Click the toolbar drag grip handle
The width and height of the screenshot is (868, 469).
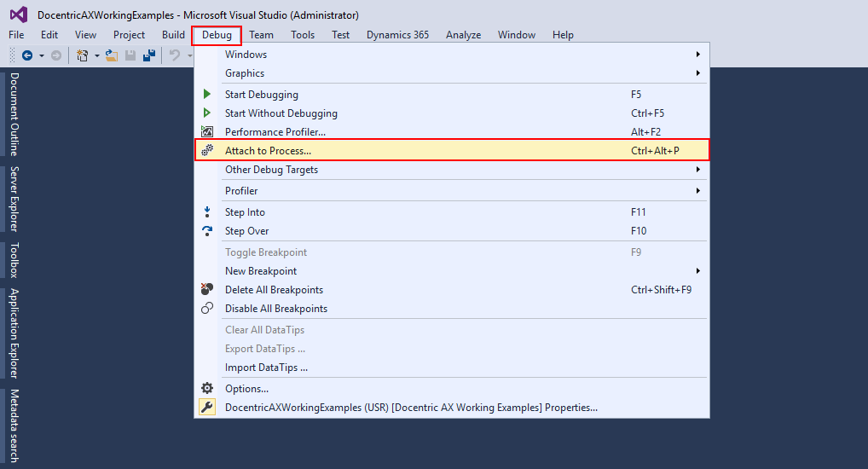12,55
